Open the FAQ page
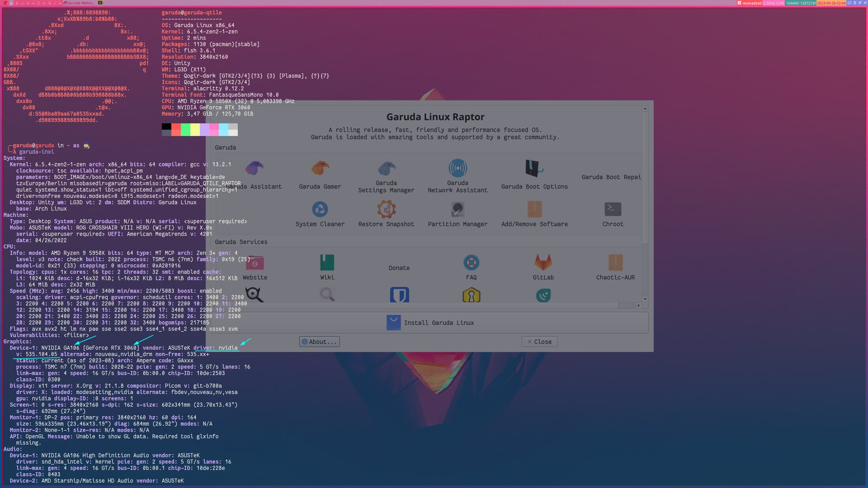The height and width of the screenshot is (488, 868). tap(471, 267)
